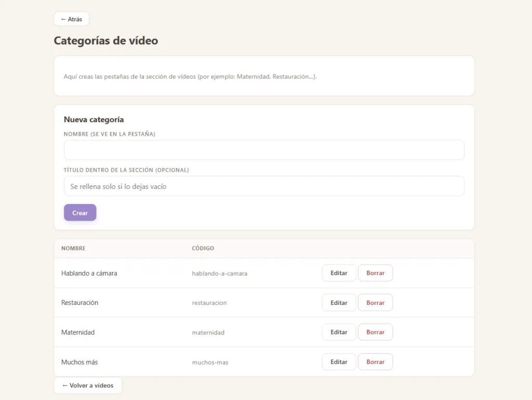Edit the Muchos más category

(339, 362)
